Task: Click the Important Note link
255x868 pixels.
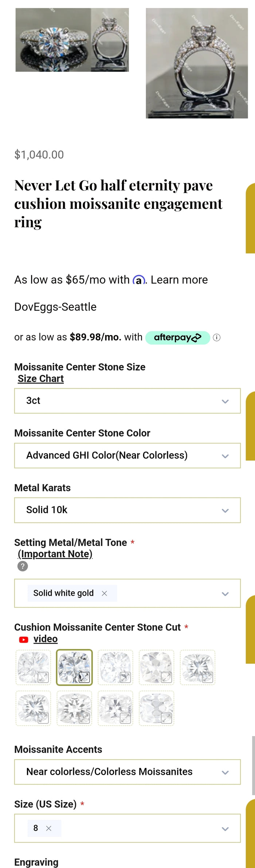Action: tap(55, 554)
